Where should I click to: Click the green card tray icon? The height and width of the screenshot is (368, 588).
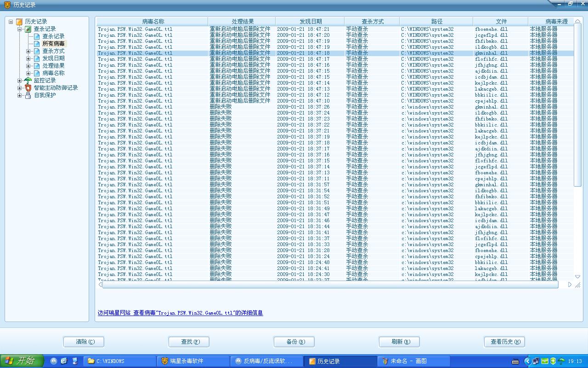[545, 361]
